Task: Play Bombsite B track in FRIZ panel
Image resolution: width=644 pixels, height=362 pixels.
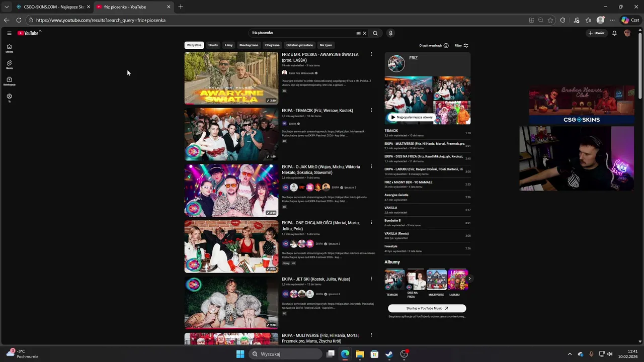Action: point(428,223)
